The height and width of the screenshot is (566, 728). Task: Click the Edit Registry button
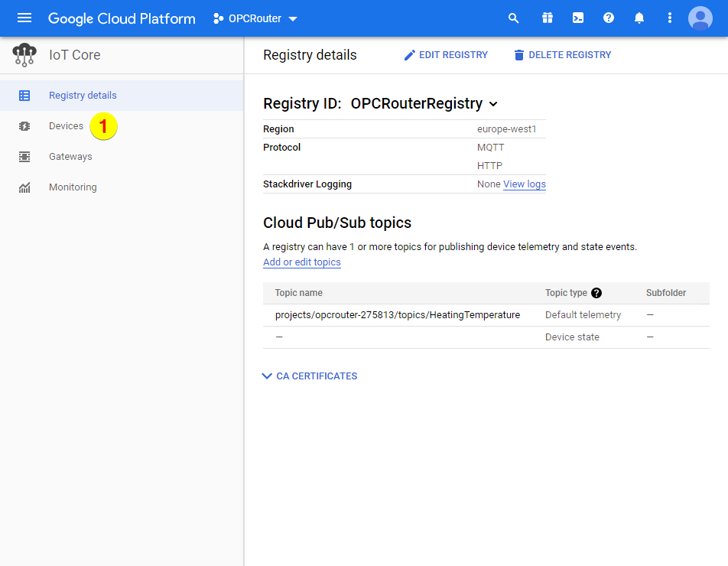pos(446,55)
